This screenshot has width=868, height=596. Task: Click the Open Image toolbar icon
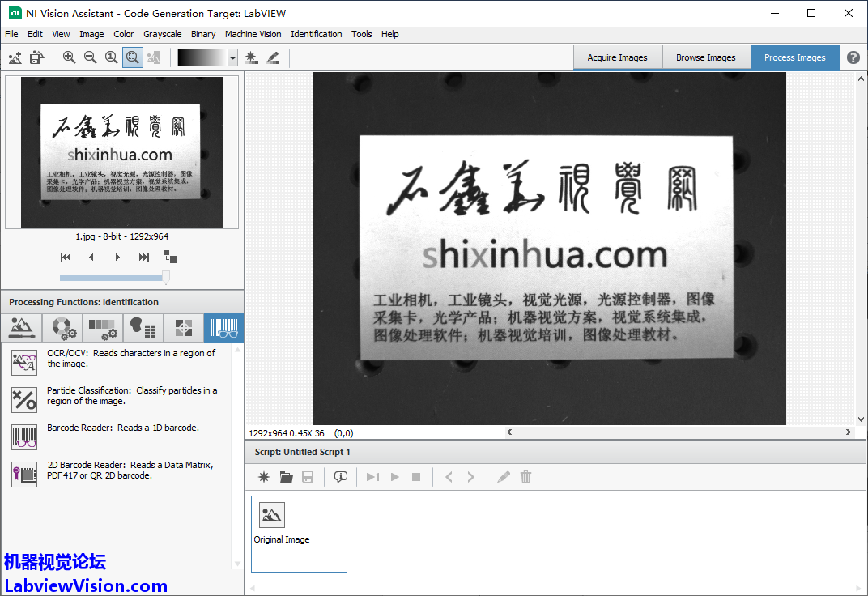(x=36, y=57)
